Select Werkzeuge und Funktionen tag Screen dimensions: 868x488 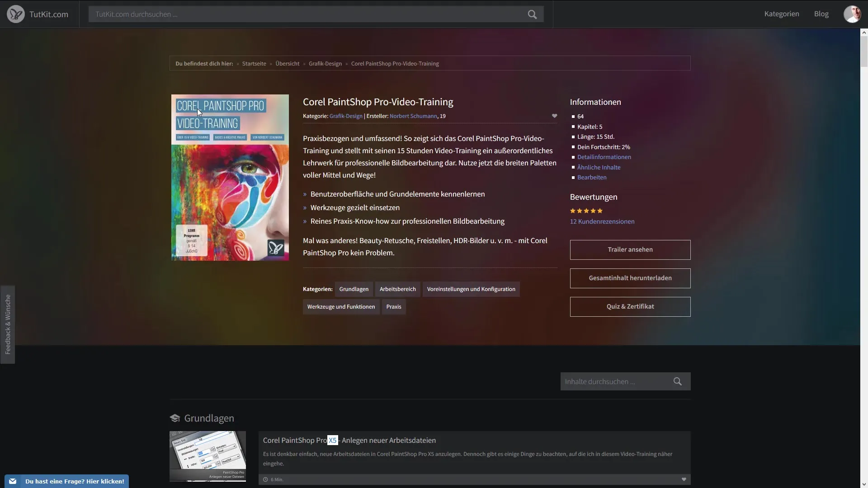pyautogui.click(x=341, y=307)
